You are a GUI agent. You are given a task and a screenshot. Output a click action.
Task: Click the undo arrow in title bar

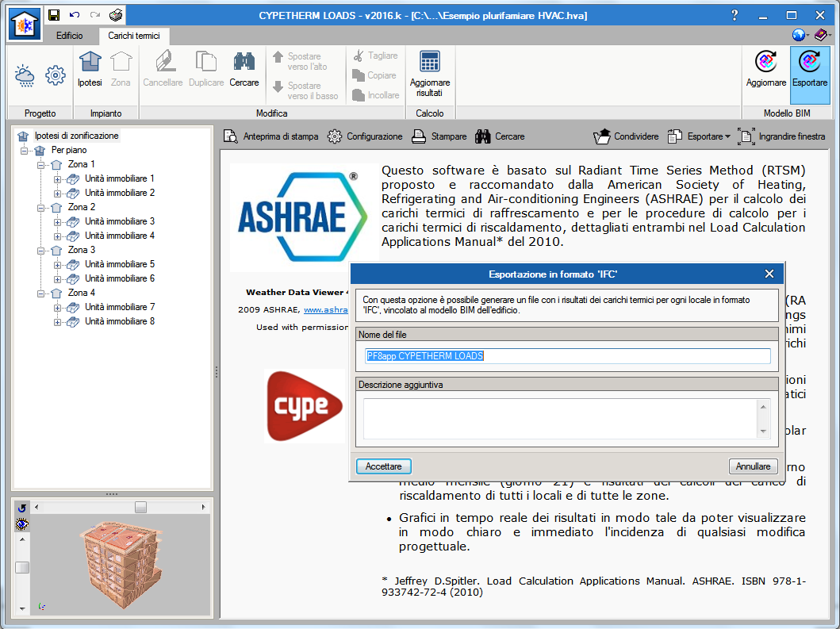(x=75, y=15)
